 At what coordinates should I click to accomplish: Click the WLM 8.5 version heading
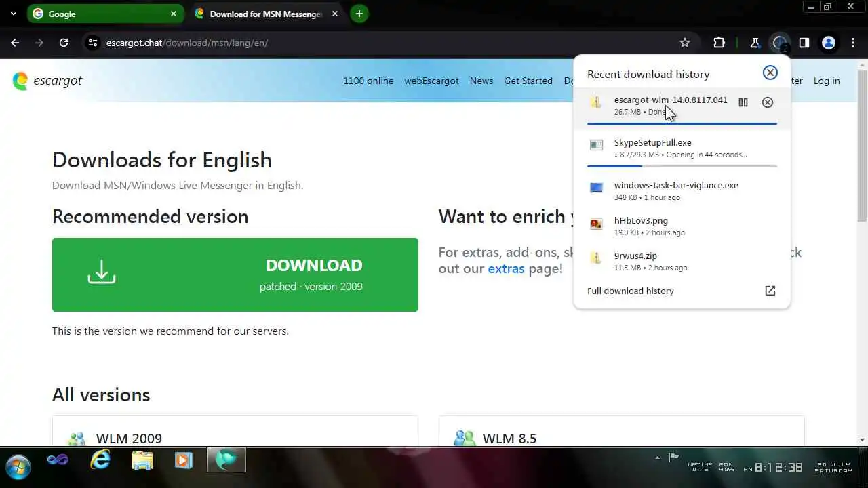tap(509, 439)
